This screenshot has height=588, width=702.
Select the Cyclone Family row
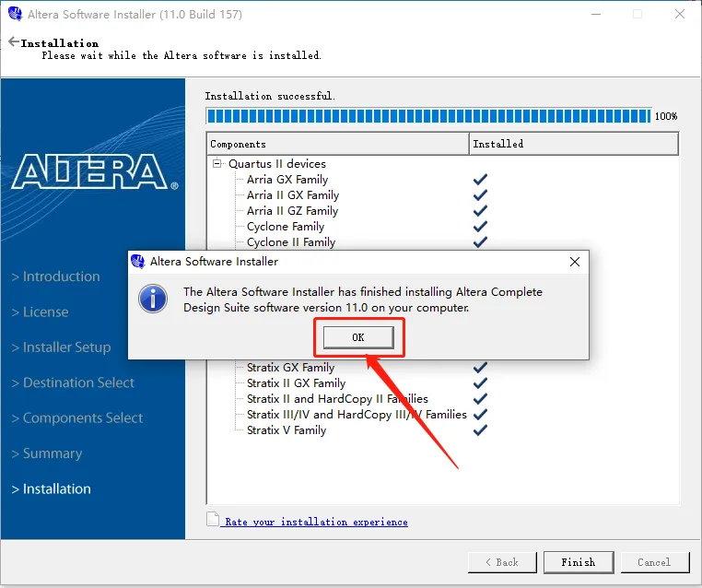pyautogui.click(x=286, y=227)
